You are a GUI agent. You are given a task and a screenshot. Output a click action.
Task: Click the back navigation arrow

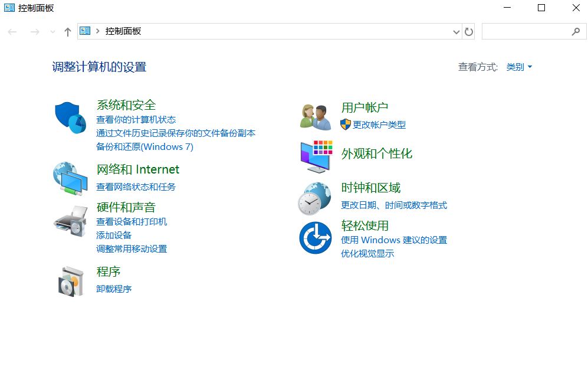pyautogui.click(x=12, y=32)
